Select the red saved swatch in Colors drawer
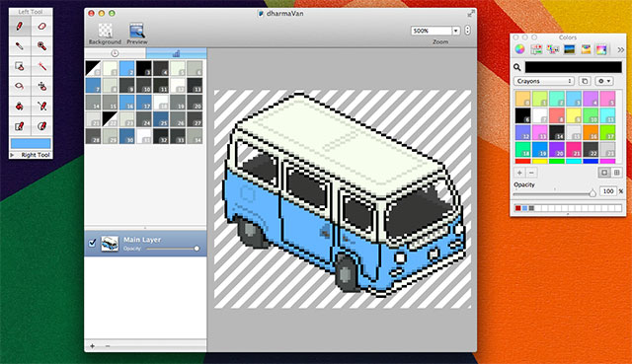 [517, 208]
